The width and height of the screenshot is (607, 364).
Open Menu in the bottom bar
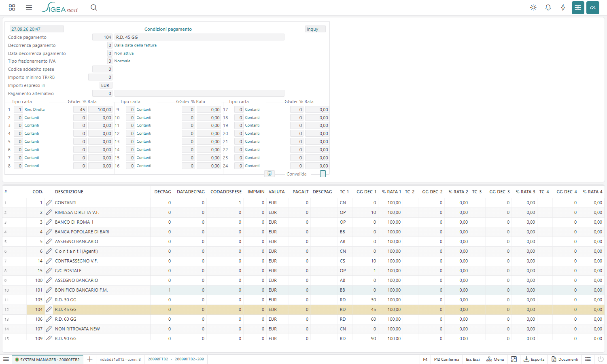495,359
